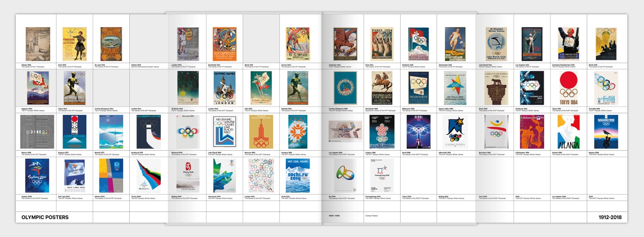View the St. Moritz 1948 sun poster
The image size is (644, 237).
188,88
